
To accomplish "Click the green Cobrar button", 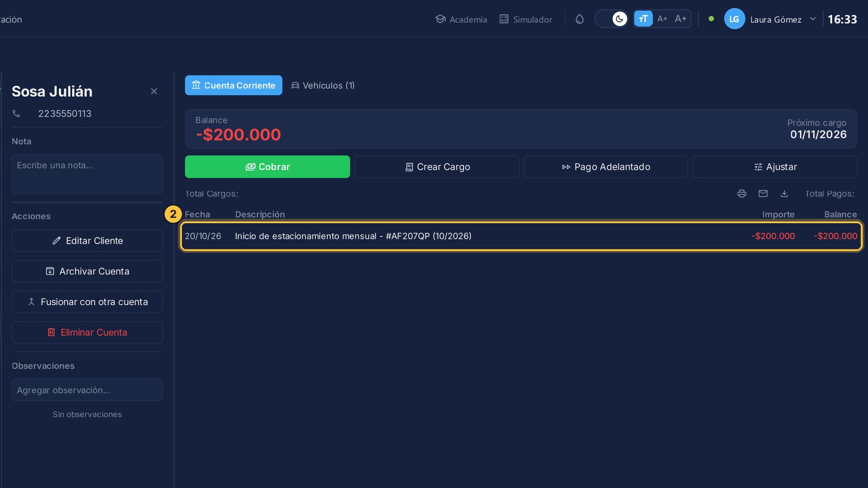I will coord(267,167).
